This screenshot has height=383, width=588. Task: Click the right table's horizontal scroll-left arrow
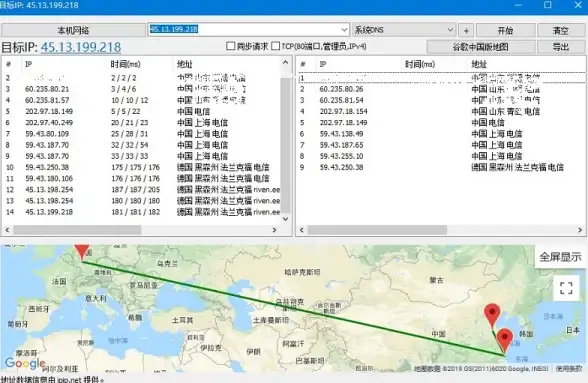pyautogui.click(x=302, y=230)
